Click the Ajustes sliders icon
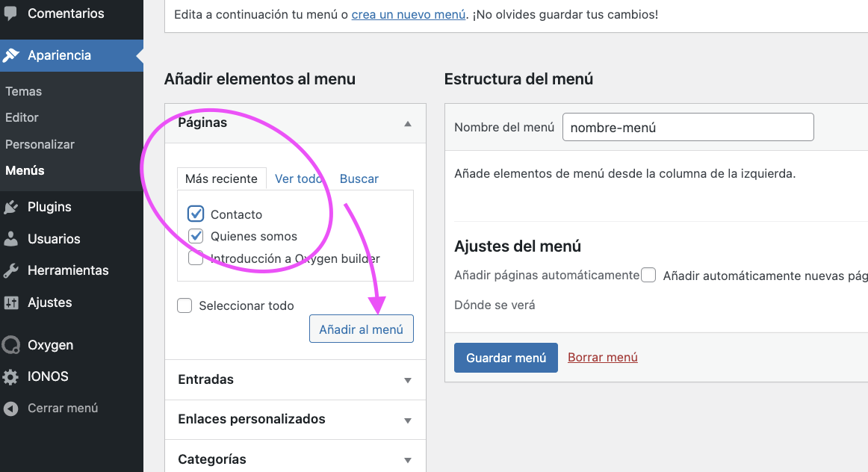 [11, 302]
